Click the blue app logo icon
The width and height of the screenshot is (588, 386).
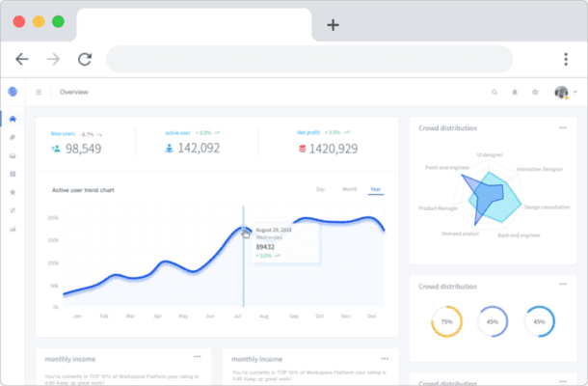pos(13,92)
